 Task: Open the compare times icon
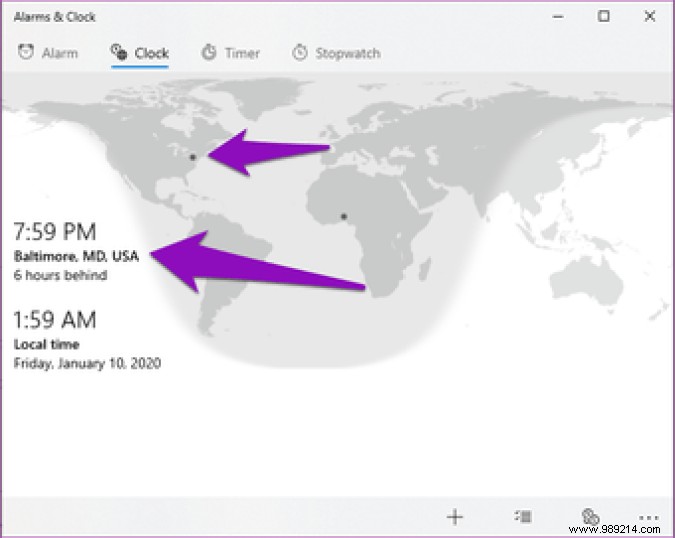[590, 516]
